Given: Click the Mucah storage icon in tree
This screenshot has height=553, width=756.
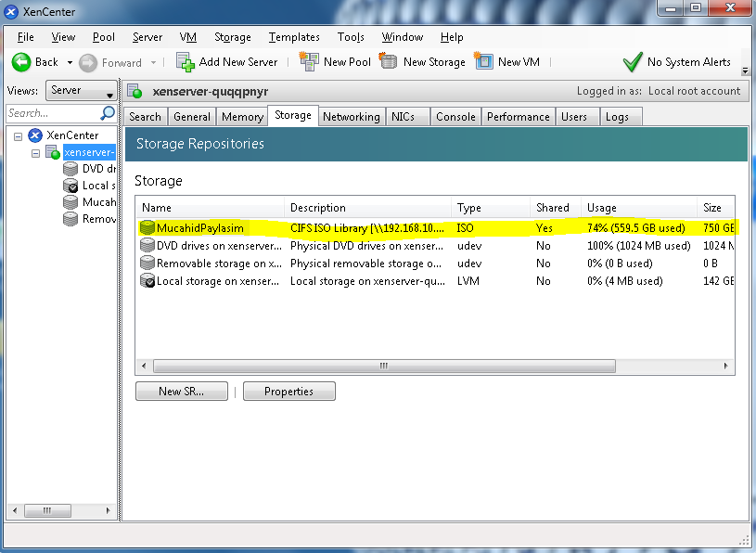Looking at the screenshot, I should (70, 202).
